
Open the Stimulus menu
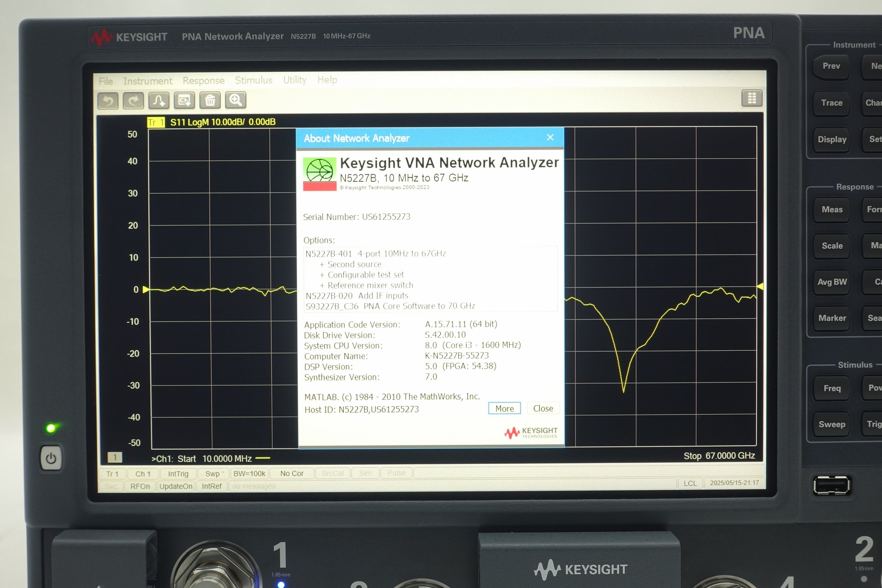(254, 80)
